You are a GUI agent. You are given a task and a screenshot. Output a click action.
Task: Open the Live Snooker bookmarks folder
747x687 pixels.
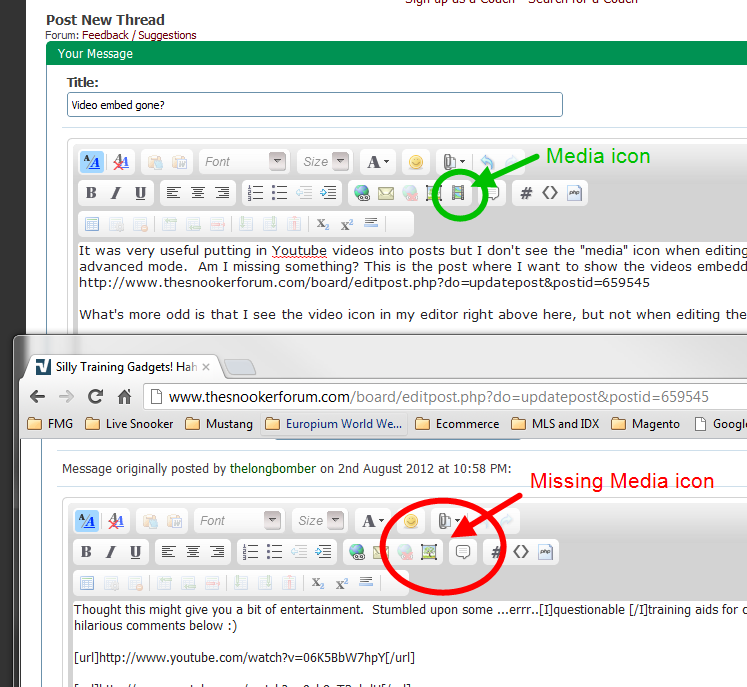tap(129, 424)
